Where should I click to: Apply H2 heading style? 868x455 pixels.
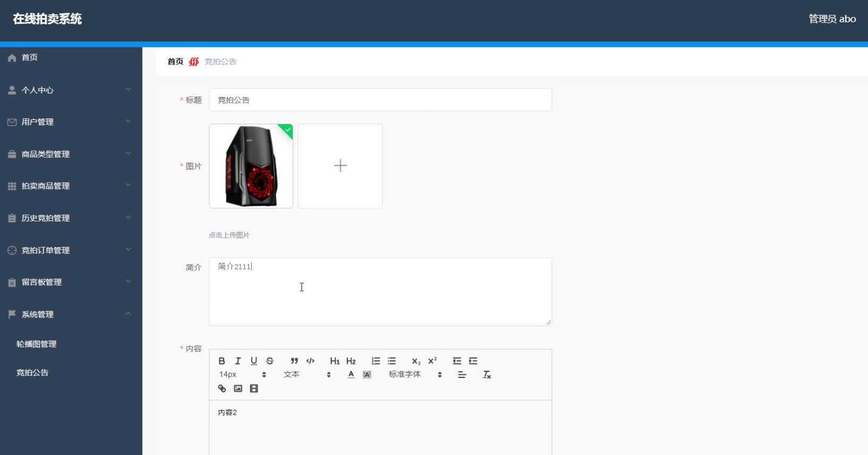(x=351, y=361)
